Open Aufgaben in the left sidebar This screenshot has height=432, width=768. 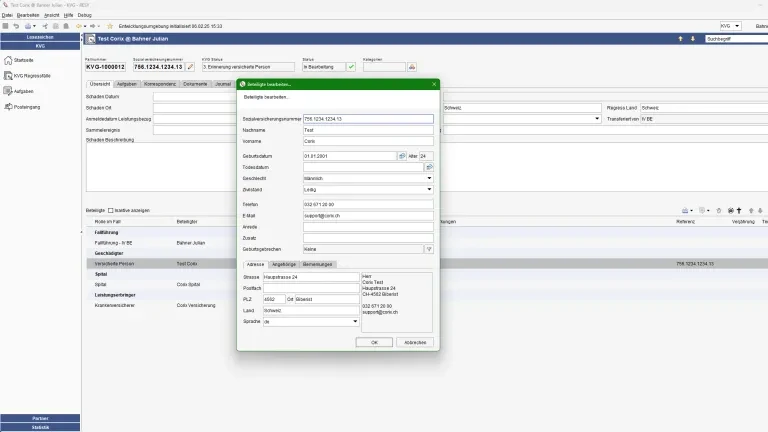[x=23, y=91]
